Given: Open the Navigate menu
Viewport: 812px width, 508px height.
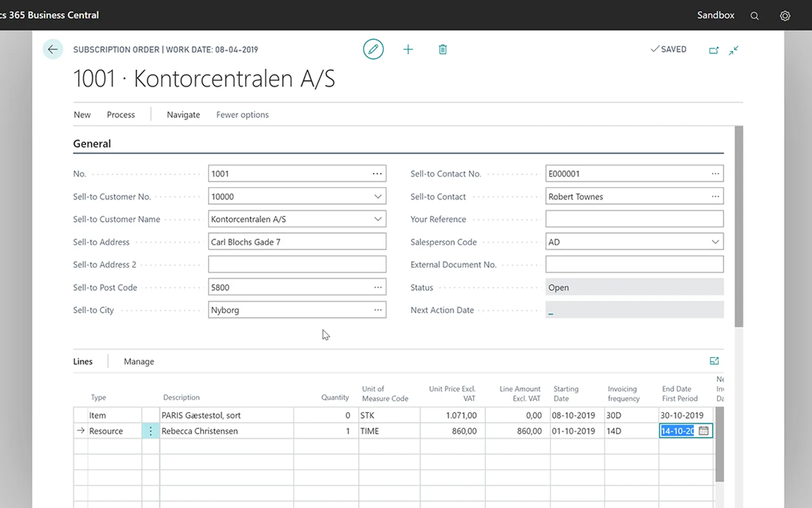Looking at the screenshot, I should coord(183,115).
